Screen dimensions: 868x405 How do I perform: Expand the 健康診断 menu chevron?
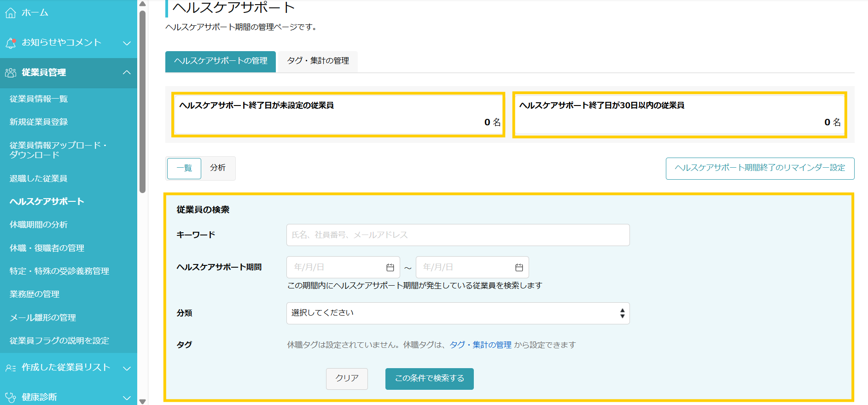point(127,398)
